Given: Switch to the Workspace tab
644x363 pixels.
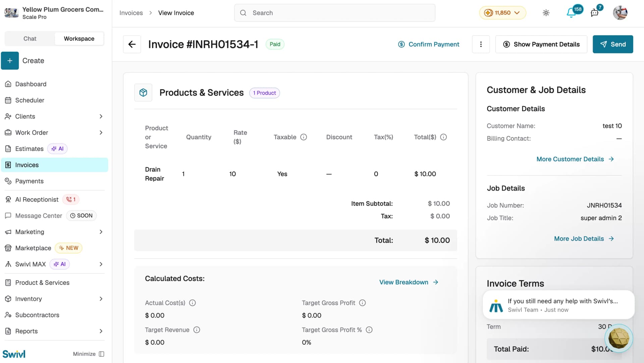Looking at the screenshot, I should [79, 39].
